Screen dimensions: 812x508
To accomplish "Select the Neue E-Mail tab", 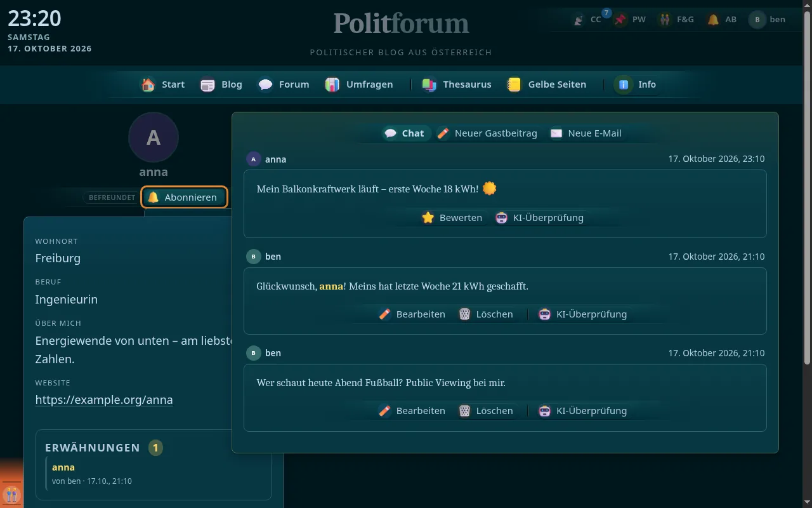I will pyautogui.click(x=586, y=133).
